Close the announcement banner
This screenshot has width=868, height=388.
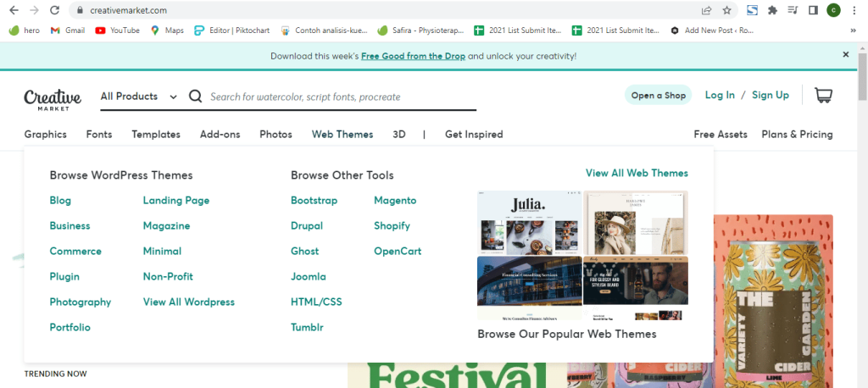[x=846, y=54]
